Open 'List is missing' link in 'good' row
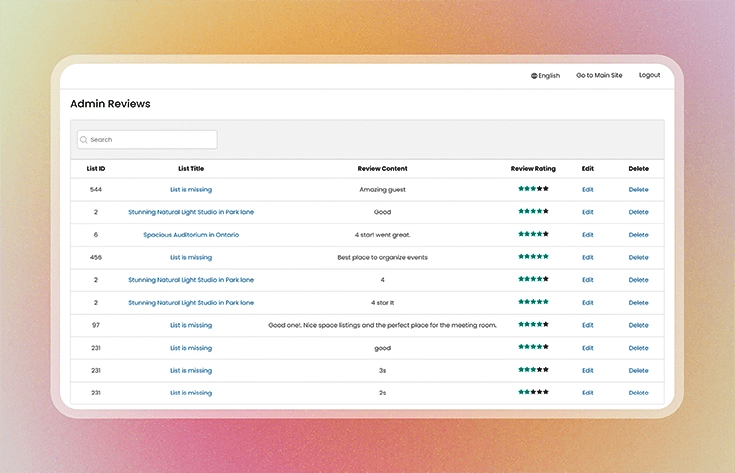 click(x=191, y=348)
